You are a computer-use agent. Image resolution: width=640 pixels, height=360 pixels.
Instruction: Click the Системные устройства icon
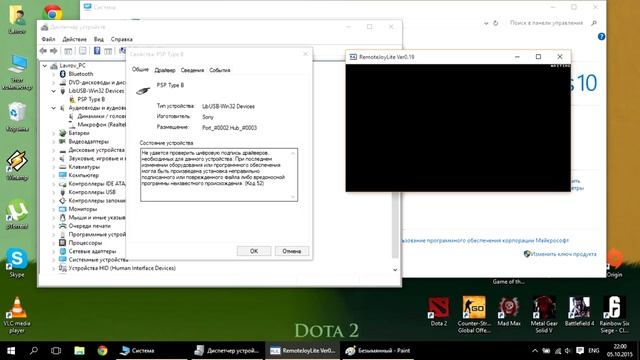pos(62,260)
